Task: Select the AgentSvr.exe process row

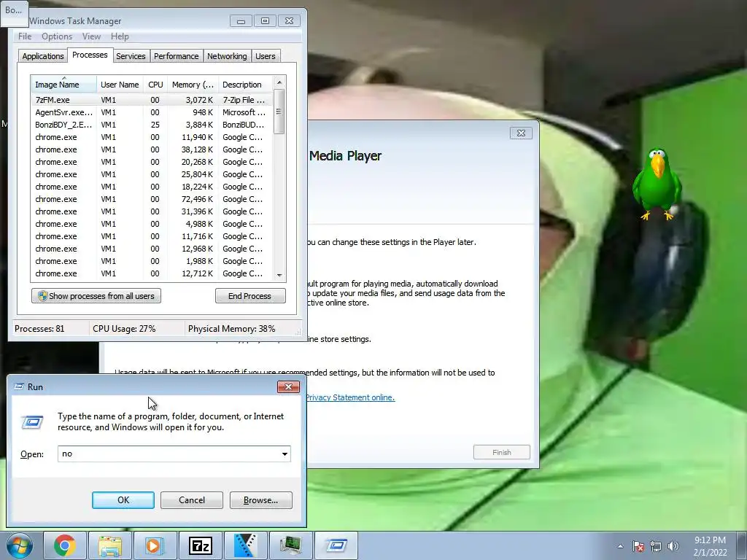Action: (x=152, y=112)
